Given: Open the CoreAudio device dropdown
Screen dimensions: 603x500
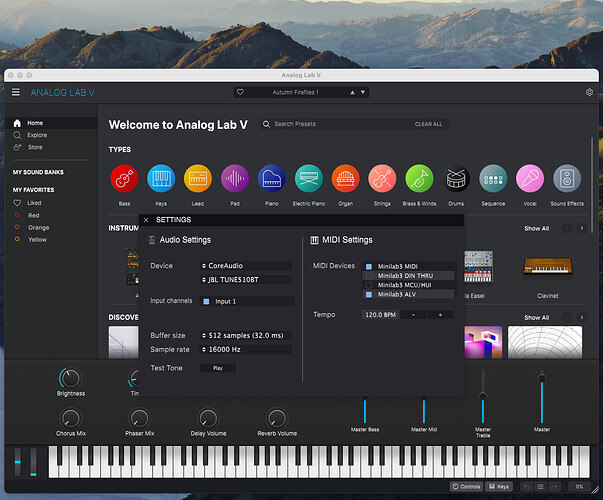Looking at the screenshot, I should pos(246,266).
